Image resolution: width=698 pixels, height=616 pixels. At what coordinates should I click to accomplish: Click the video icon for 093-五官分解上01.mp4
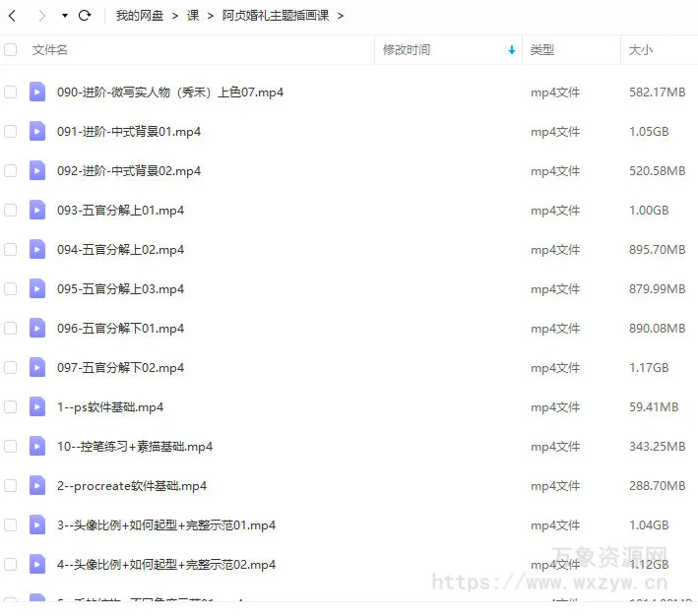coord(37,210)
